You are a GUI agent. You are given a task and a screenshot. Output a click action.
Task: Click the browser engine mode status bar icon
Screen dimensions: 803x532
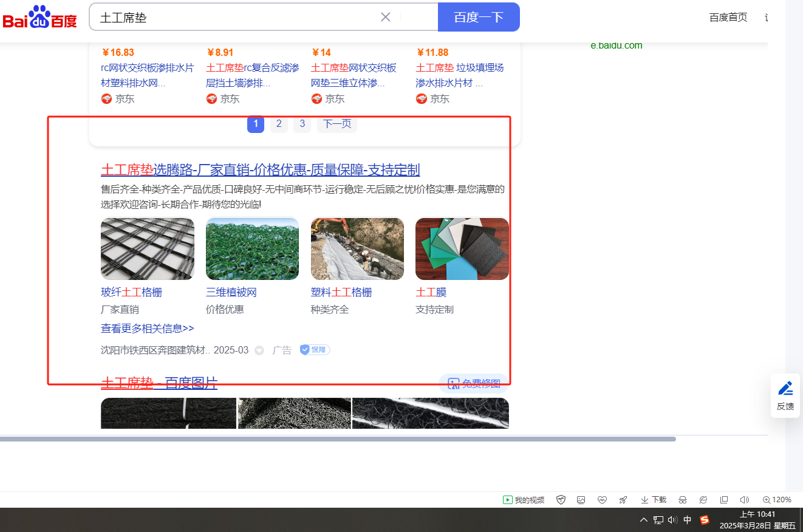pyautogui.click(x=703, y=500)
